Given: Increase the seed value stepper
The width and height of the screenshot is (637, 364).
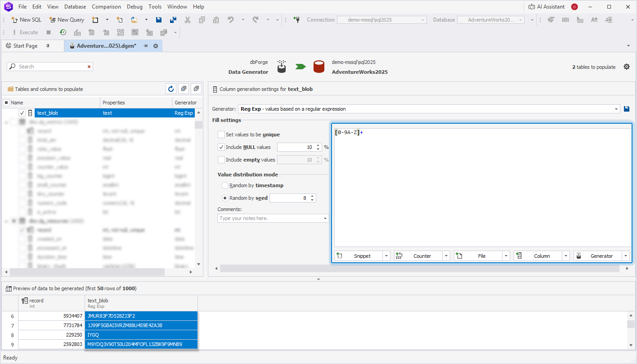Looking at the screenshot, I should [313, 196].
